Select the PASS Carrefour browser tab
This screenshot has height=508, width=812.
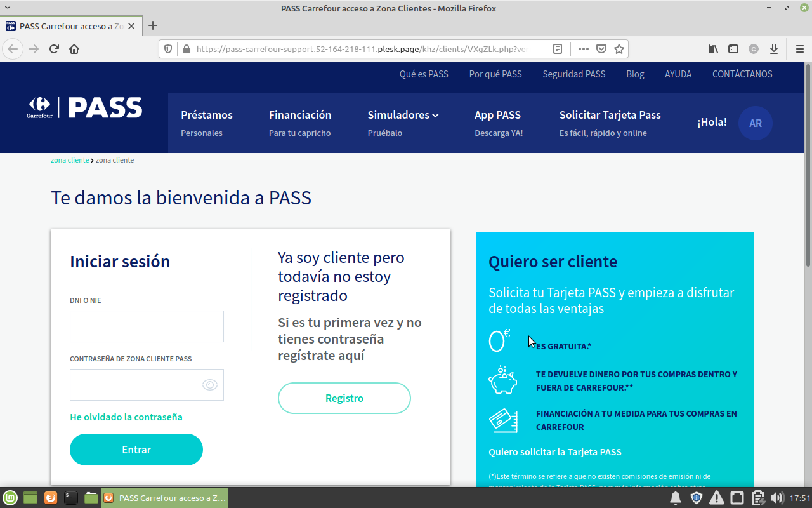point(71,26)
